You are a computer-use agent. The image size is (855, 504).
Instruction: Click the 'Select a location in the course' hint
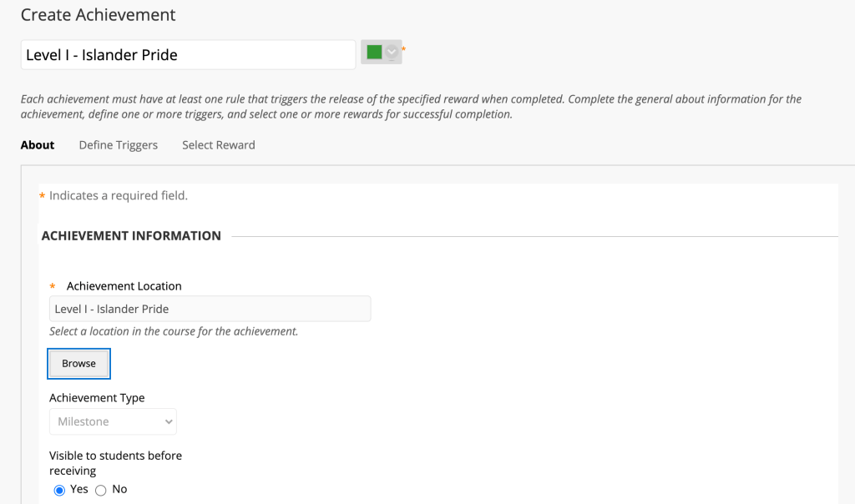174,331
